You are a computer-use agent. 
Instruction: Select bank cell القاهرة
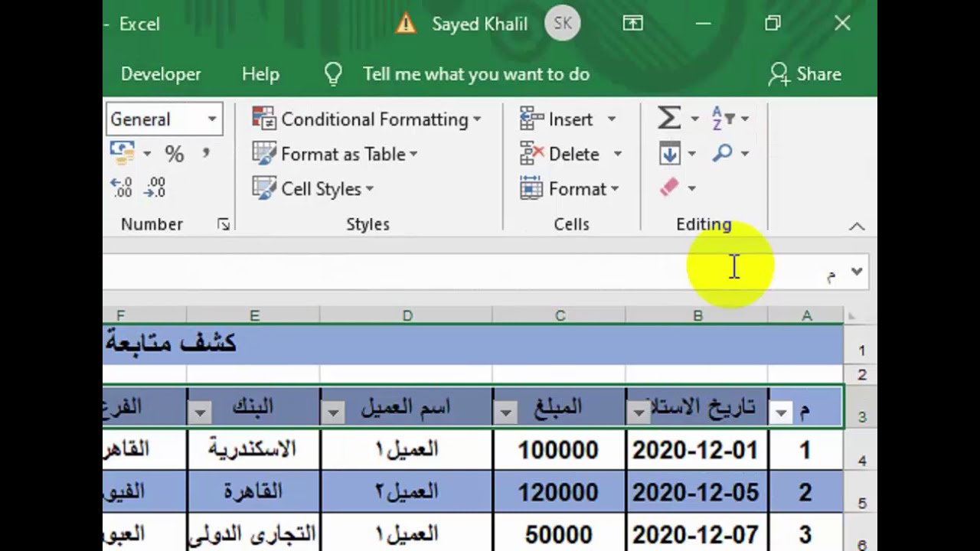tap(253, 491)
